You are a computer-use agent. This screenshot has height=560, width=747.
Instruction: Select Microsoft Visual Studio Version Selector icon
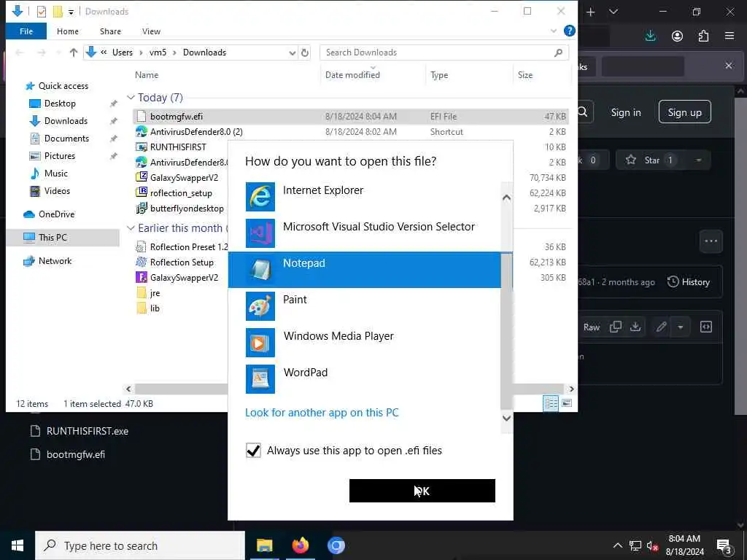coord(260,233)
